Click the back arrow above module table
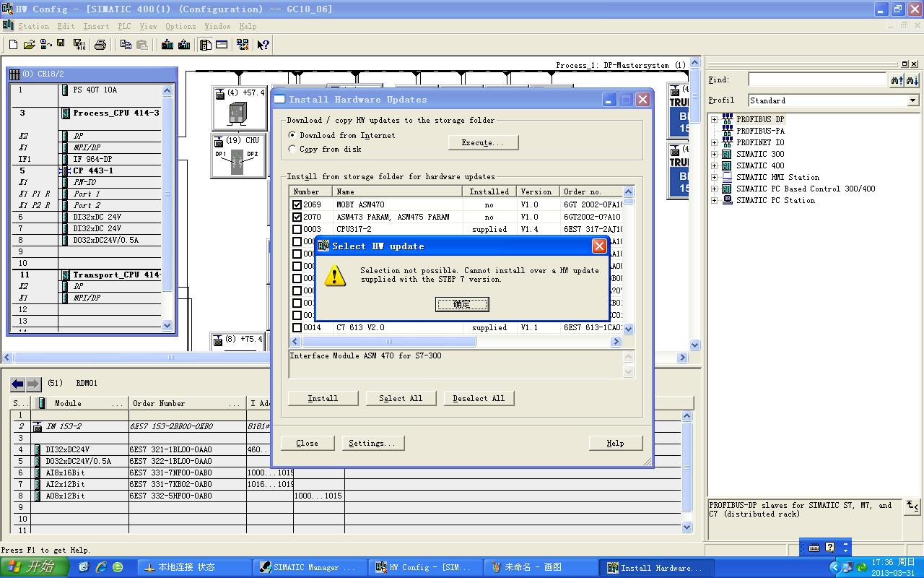This screenshot has width=924, height=578. click(18, 384)
